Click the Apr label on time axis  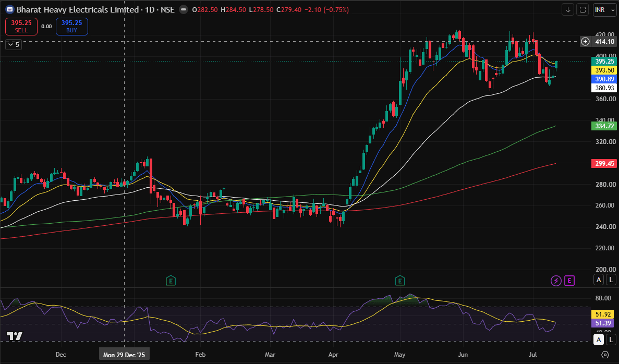coord(333,355)
